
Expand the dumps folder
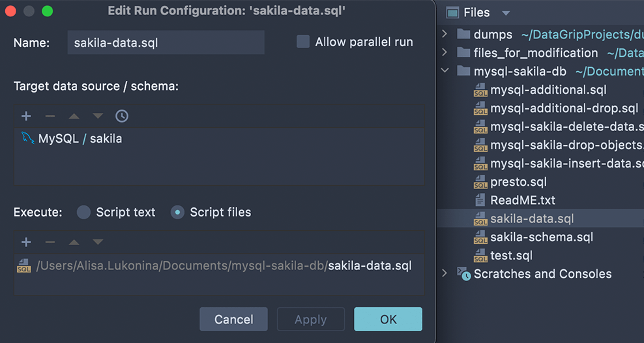point(445,34)
